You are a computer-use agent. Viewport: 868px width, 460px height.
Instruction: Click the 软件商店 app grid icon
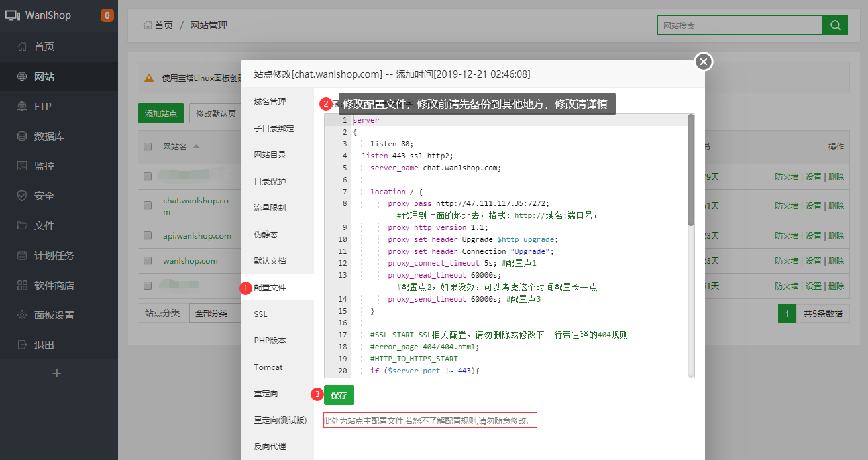tap(22, 286)
